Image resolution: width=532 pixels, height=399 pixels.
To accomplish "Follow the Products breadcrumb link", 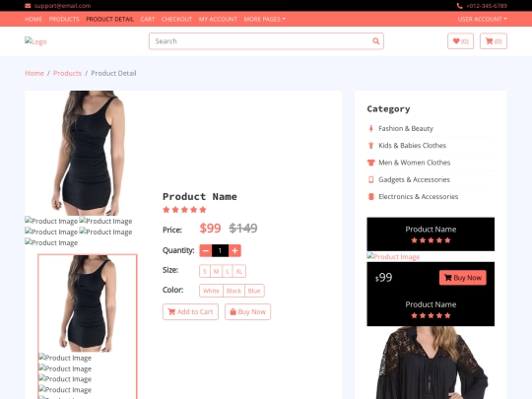I will (x=67, y=73).
